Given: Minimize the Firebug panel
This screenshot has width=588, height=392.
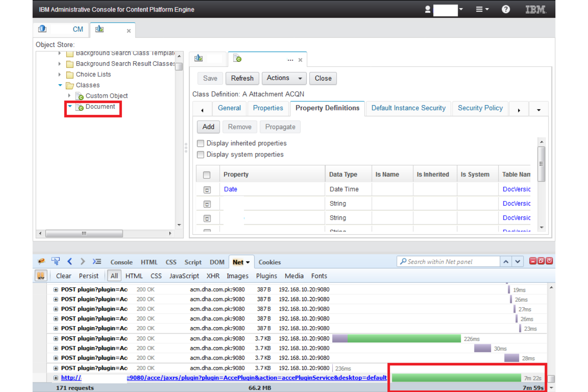Looking at the screenshot, I should click(533, 261).
